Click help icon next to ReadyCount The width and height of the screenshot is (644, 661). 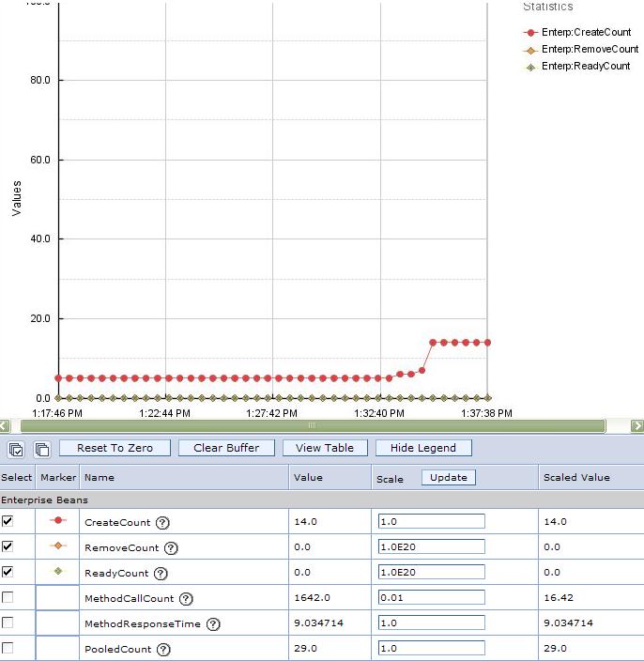point(161,574)
